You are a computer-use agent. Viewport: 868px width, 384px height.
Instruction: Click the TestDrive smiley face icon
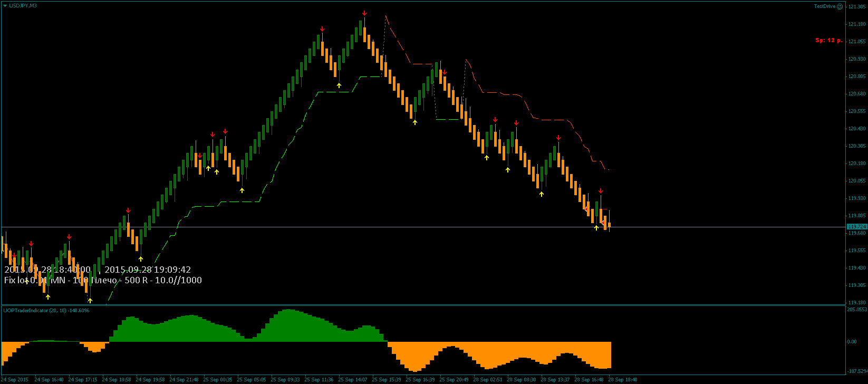(840, 6)
